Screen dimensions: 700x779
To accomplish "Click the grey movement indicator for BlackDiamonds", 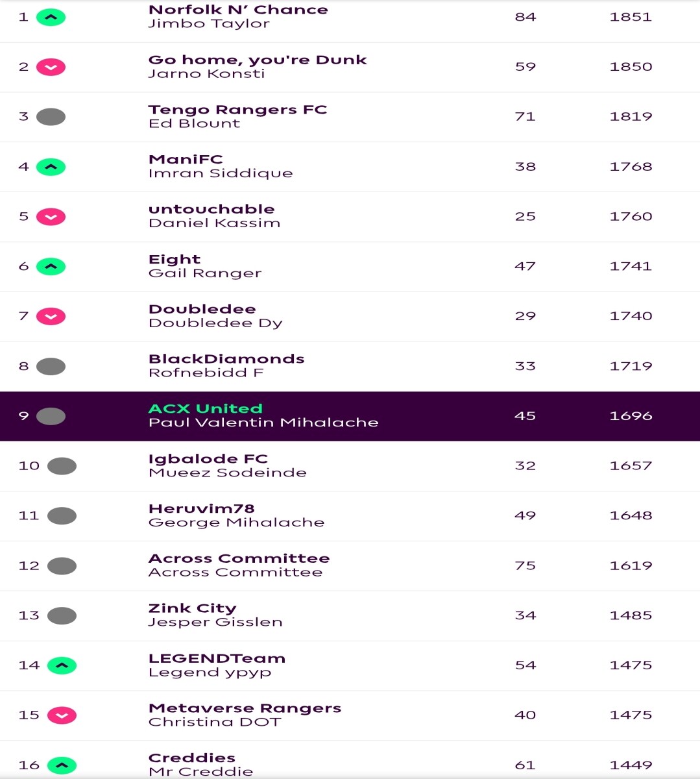I will [51, 366].
